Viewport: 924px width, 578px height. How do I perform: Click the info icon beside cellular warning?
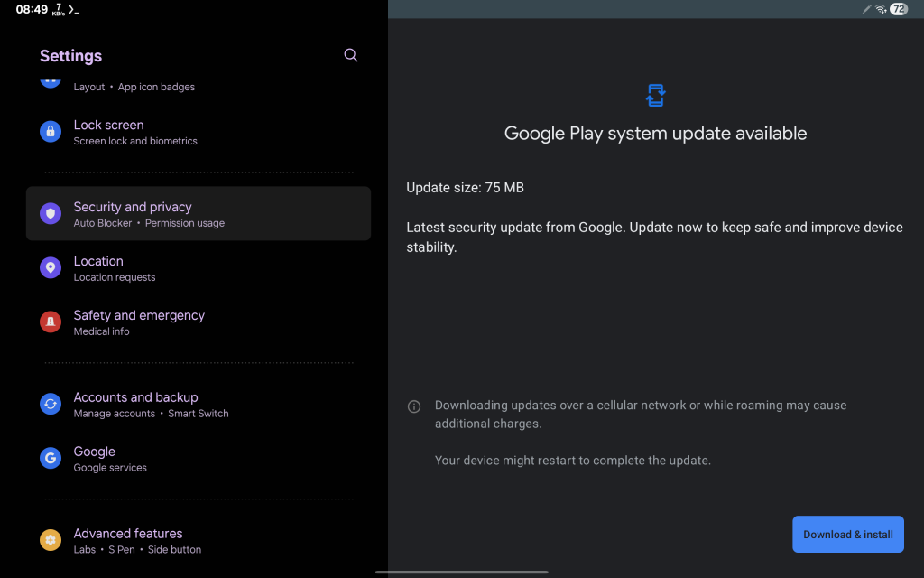414,406
